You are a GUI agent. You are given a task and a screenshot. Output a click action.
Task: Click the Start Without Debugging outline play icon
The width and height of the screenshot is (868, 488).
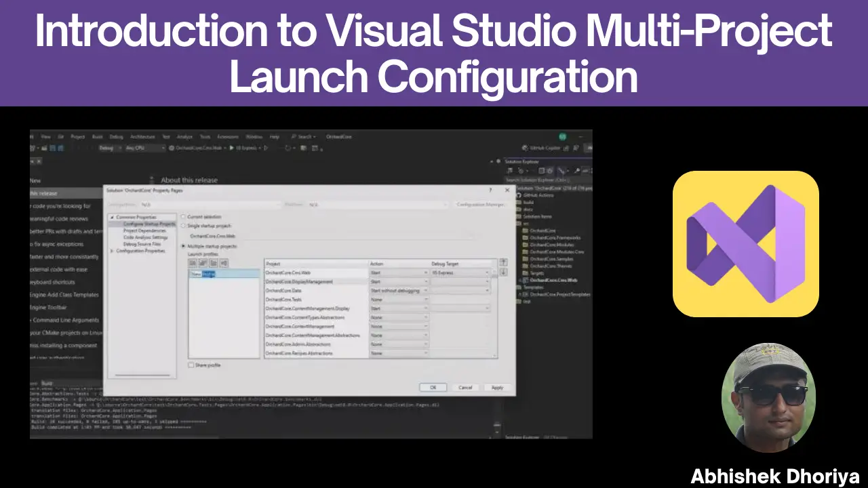(x=266, y=148)
